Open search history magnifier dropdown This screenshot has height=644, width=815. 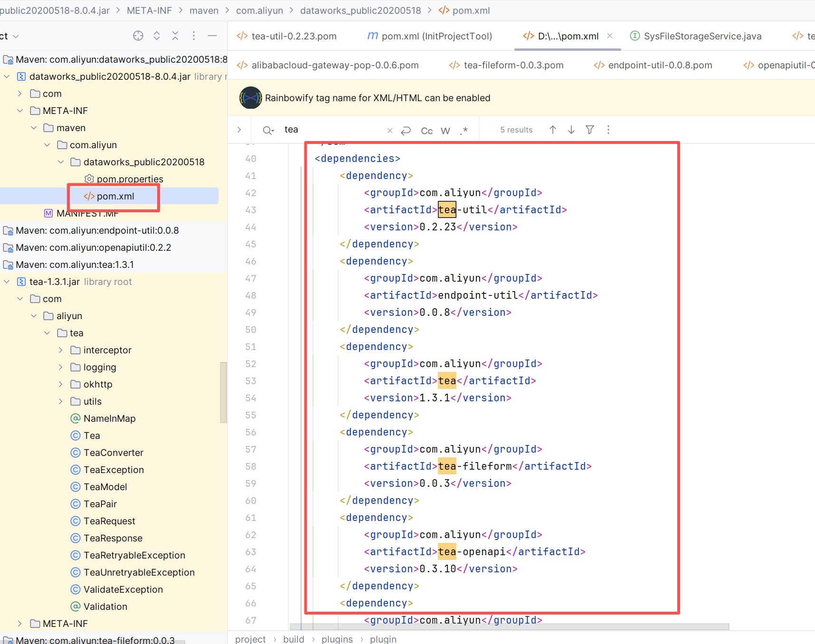click(x=268, y=130)
